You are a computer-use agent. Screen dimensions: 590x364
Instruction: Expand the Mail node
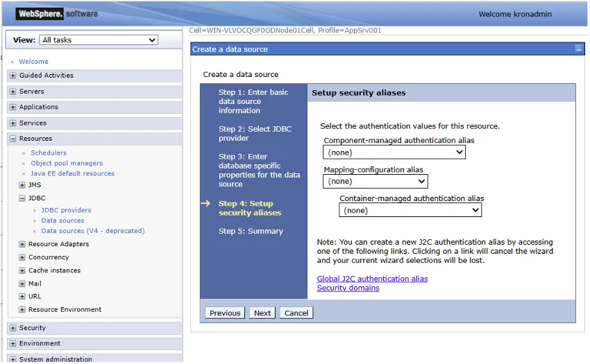(22, 284)
